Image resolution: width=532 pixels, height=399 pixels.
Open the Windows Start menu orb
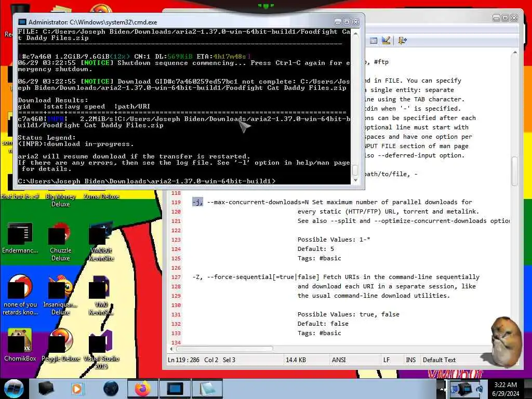click(x=14, y=389)
